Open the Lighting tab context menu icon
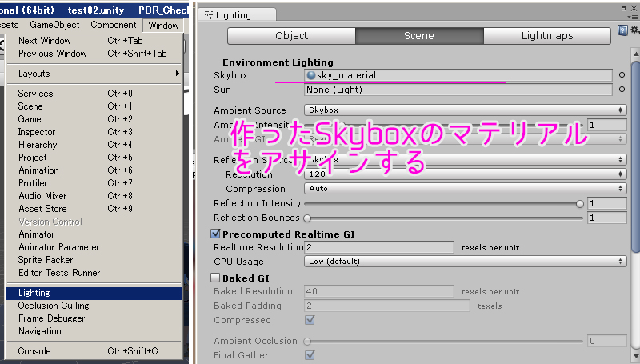640x364 pixels. point(635,17)
